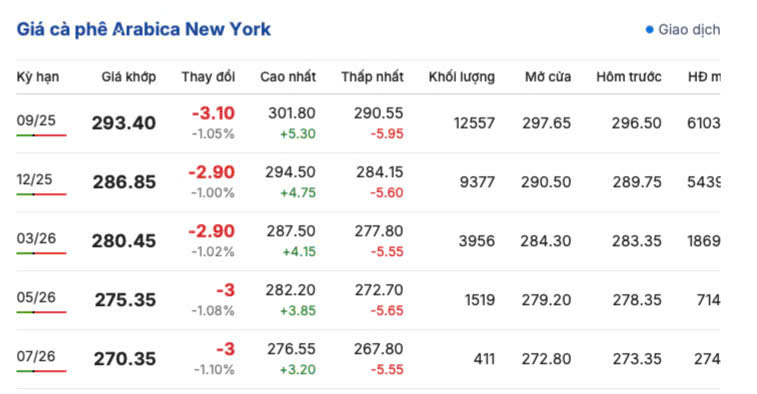
Task: Click the blue dot beside Giao dịch
Action: [x=649, y=30]
